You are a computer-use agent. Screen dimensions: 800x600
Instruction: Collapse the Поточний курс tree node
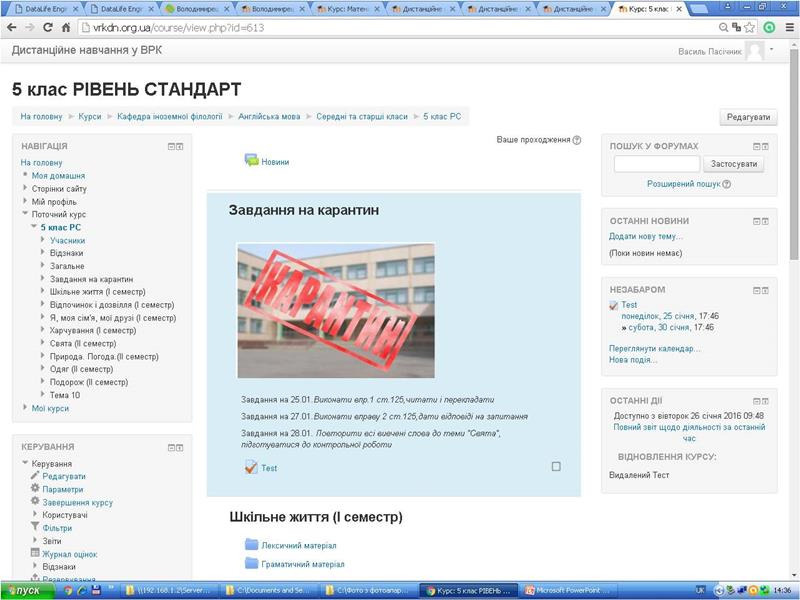[25, 214]
